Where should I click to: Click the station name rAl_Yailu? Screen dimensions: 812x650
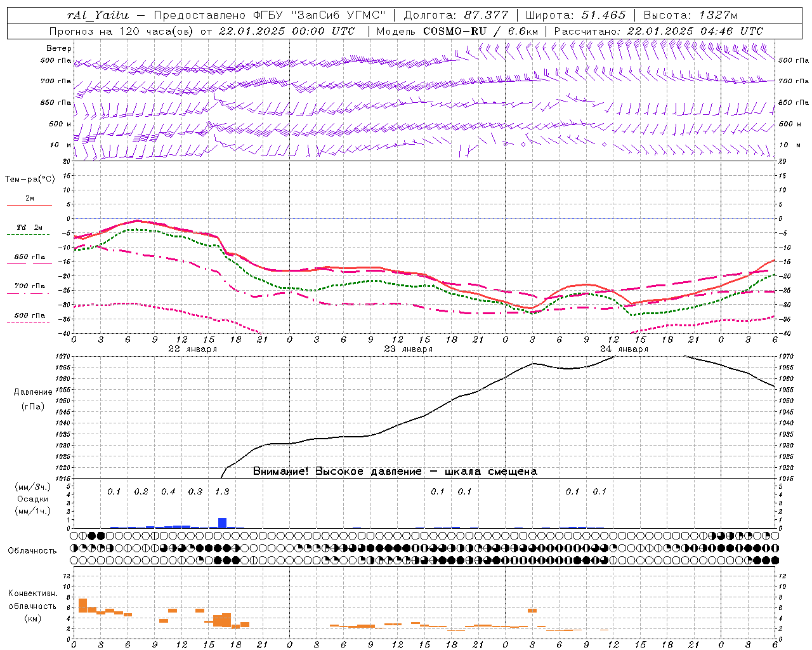click(x=97, y=15)
